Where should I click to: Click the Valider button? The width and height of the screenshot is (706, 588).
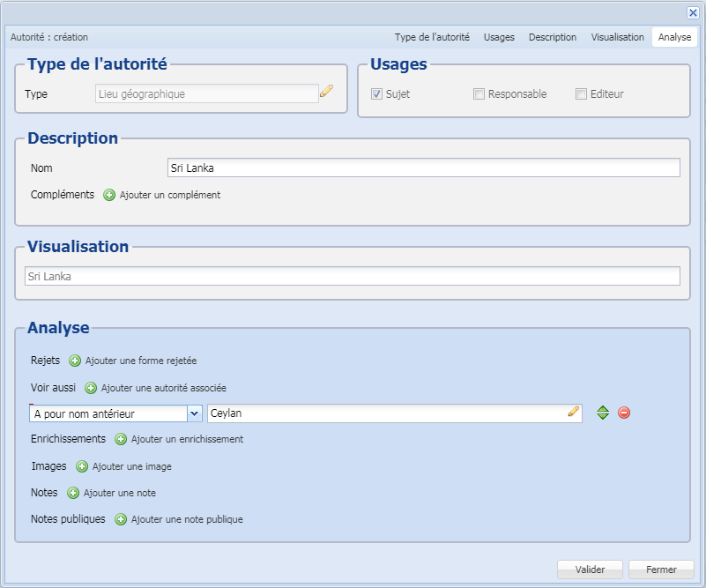(x=589, y=569)
